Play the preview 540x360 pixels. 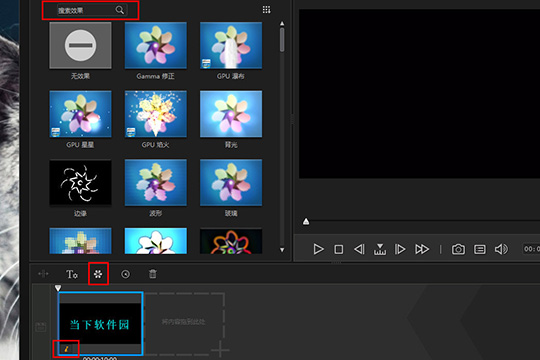318,249
